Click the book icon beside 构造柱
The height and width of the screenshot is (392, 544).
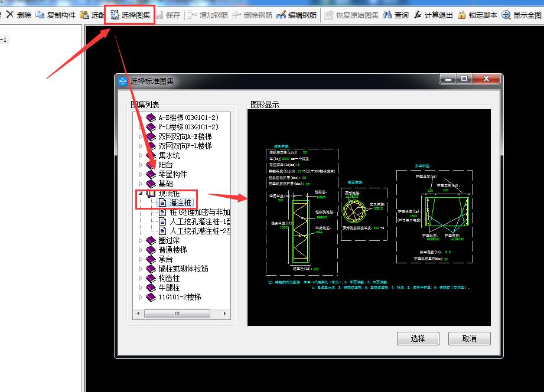tap(151, 278)
